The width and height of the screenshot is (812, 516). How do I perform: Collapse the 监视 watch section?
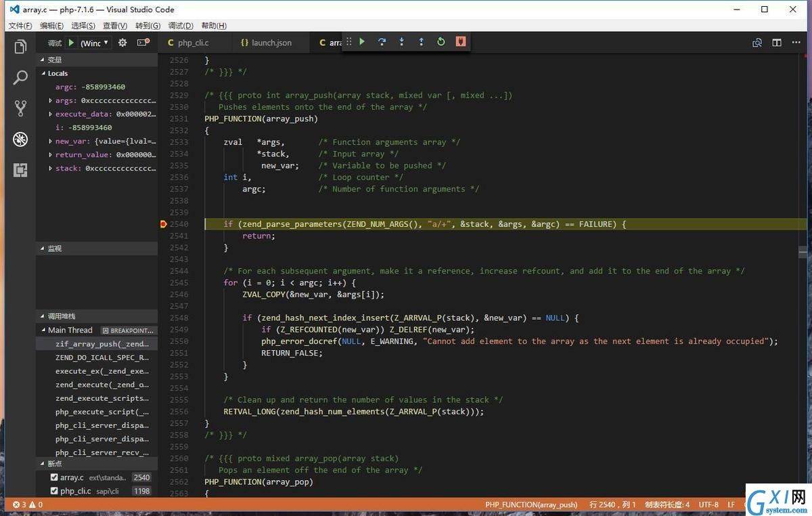(x=97, y=249)
